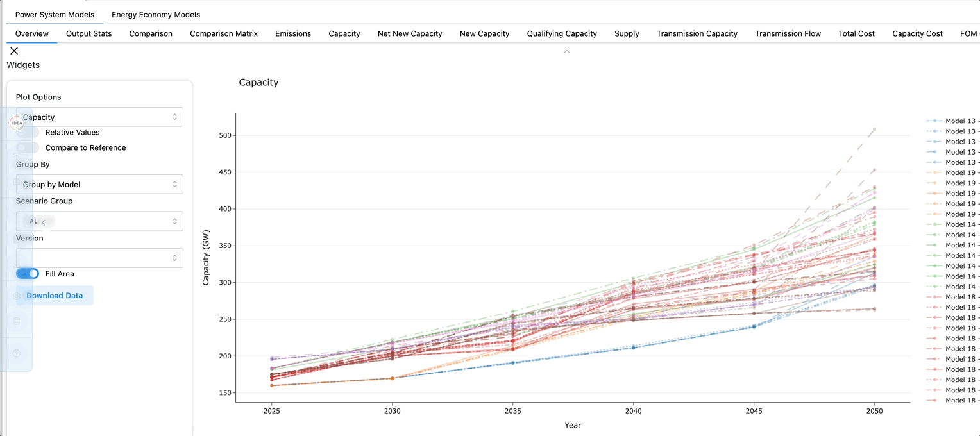980x436 pixels.
Task: Open the empty Version dropdown
Action: coord(99,258)
